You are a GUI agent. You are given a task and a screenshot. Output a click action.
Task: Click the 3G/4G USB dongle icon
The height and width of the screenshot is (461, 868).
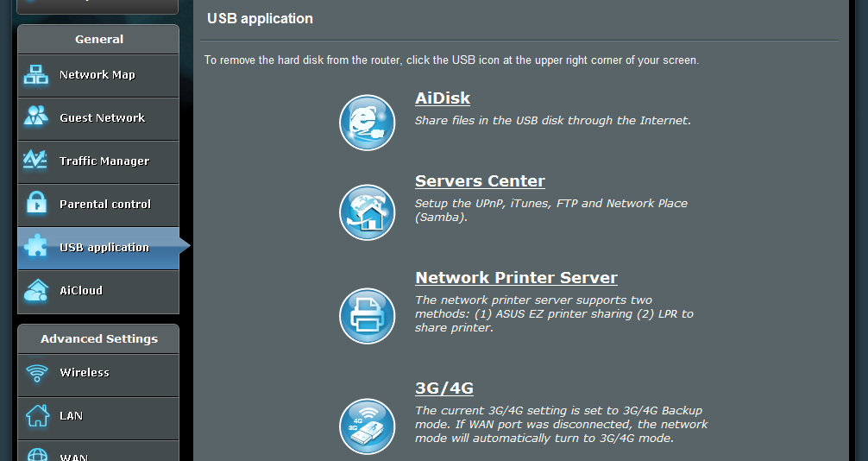click(367, 426)
